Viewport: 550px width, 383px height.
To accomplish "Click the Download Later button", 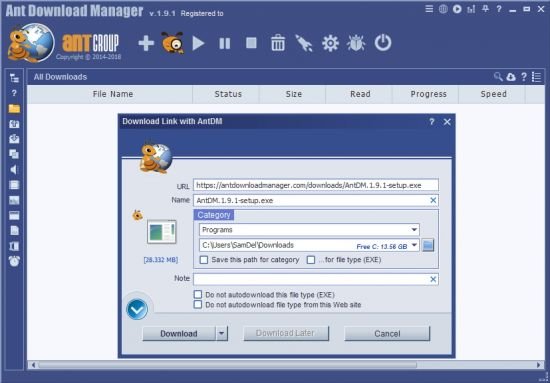I will click(x=286, y=333).
